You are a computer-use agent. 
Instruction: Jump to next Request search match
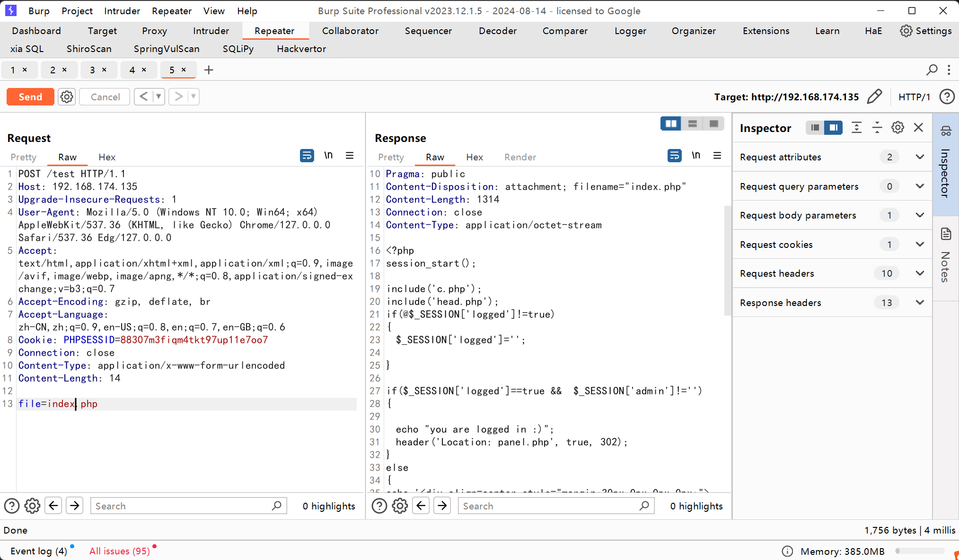coord(75,506)
